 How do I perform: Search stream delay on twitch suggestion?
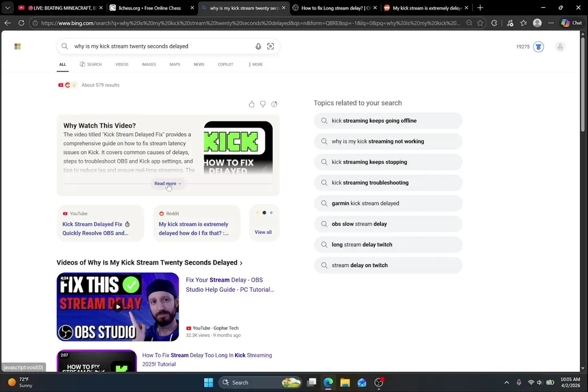pyautogui.click(x=388, y=265)
